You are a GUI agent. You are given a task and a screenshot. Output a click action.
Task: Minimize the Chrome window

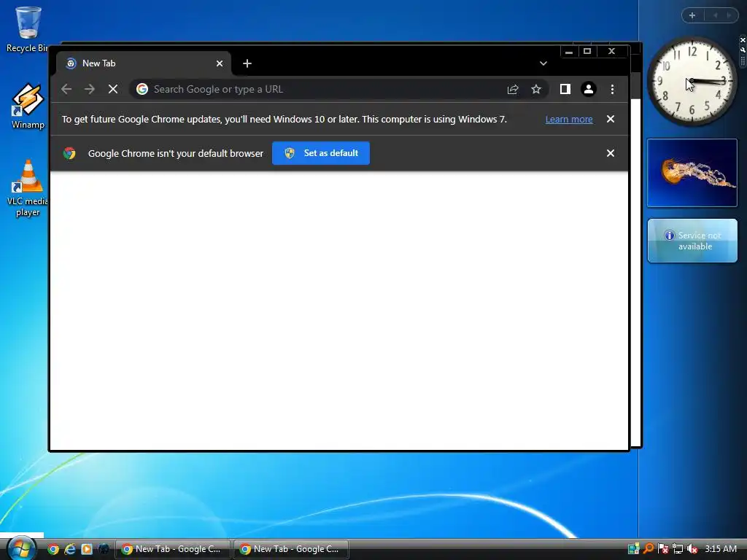[568, 52]
